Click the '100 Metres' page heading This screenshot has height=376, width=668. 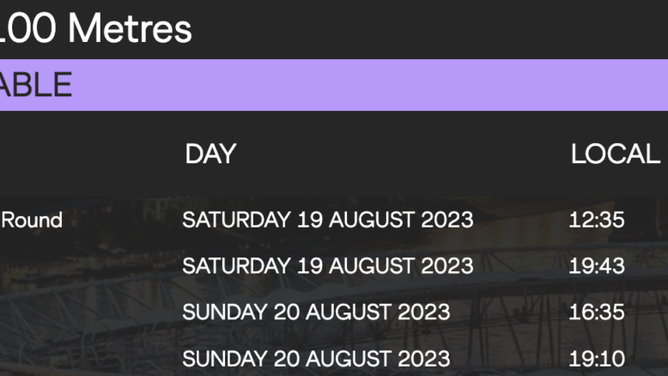point(95,28)
